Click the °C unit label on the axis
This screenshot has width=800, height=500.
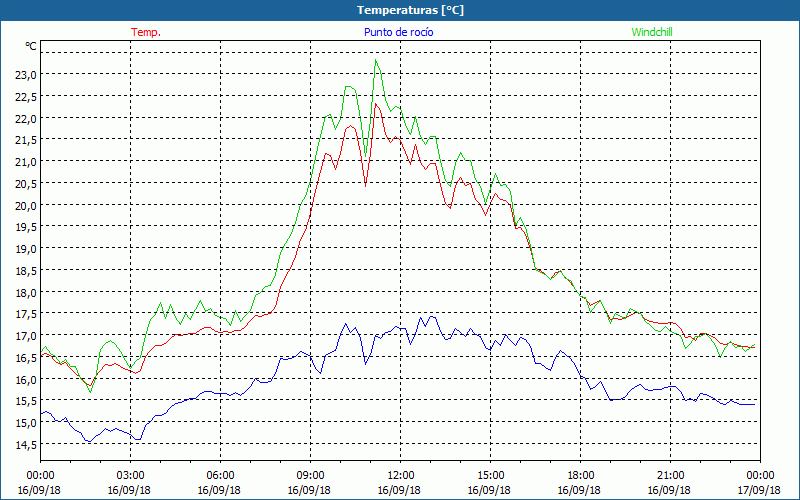coord(31,46)
